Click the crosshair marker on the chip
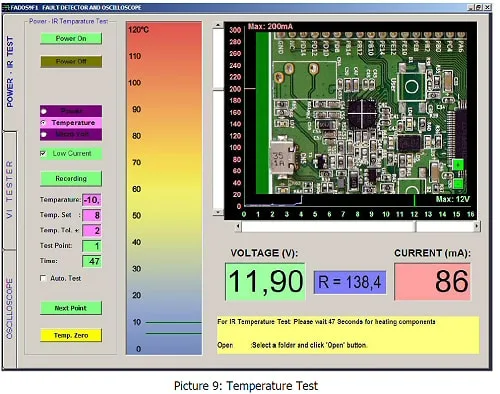 click(362, 114)
